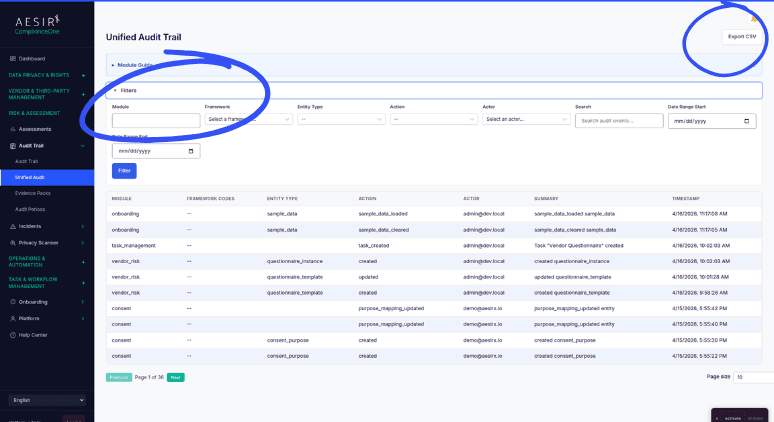The image size is (774, 422).
Task: Click the Help Center clock icon
Action: click(x=13, y=335)
